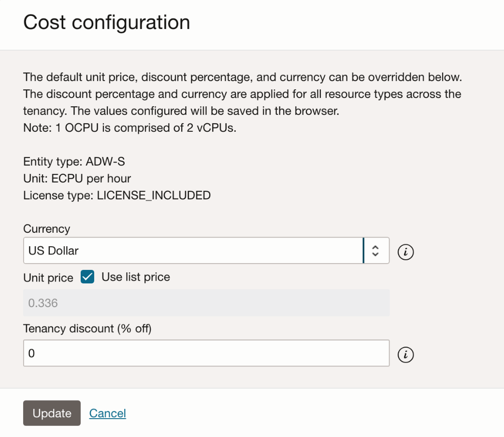The image size is (504, 437).
Task: Click the info icon beside Currency dropdown
Action: (406, 252)
